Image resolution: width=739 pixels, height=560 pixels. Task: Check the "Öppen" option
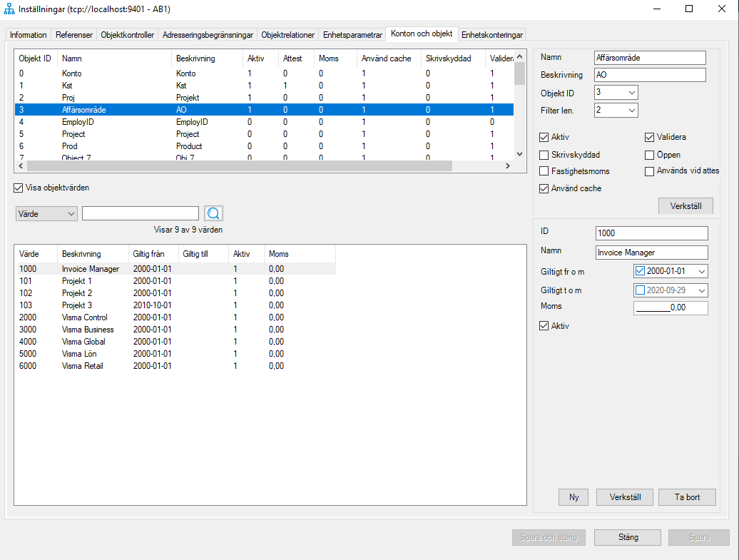coord(648,155)
